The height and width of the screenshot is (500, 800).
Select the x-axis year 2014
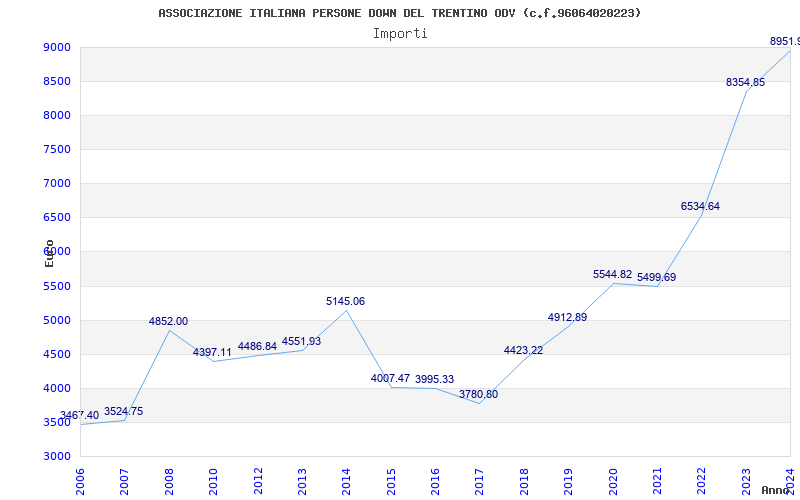click(346, 482)
